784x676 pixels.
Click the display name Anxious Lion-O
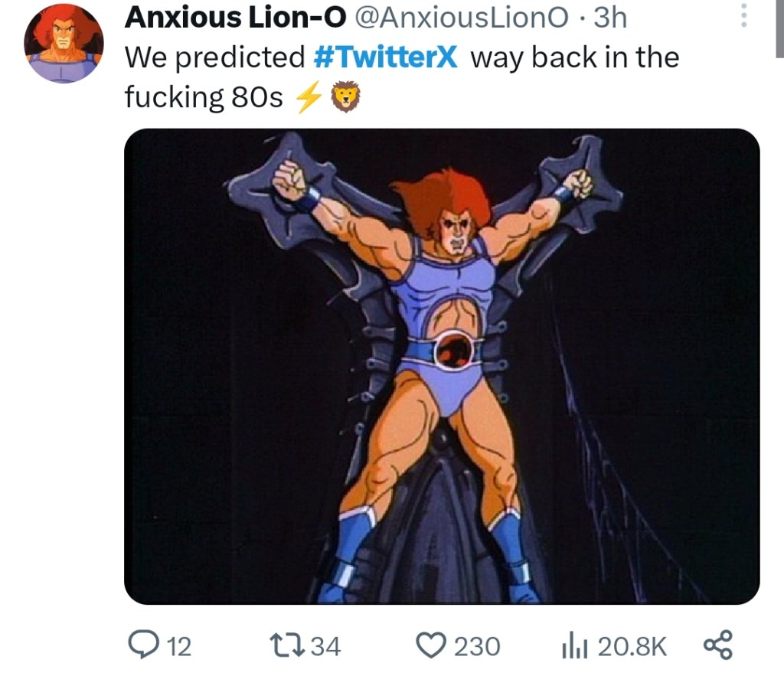(235, 18)
